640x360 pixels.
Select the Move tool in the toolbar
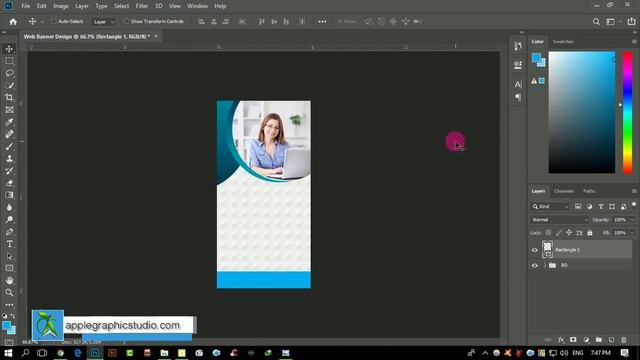(x=9, y=49)
